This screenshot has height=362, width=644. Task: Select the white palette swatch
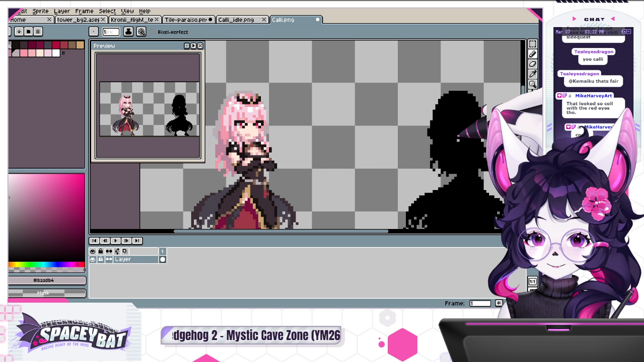pyautogui.click(x=56, y=53)
